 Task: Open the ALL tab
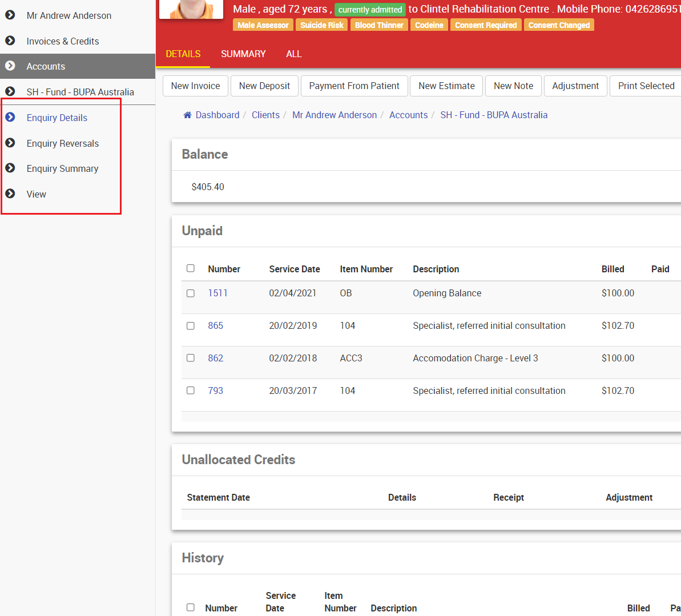coord(293,54)
